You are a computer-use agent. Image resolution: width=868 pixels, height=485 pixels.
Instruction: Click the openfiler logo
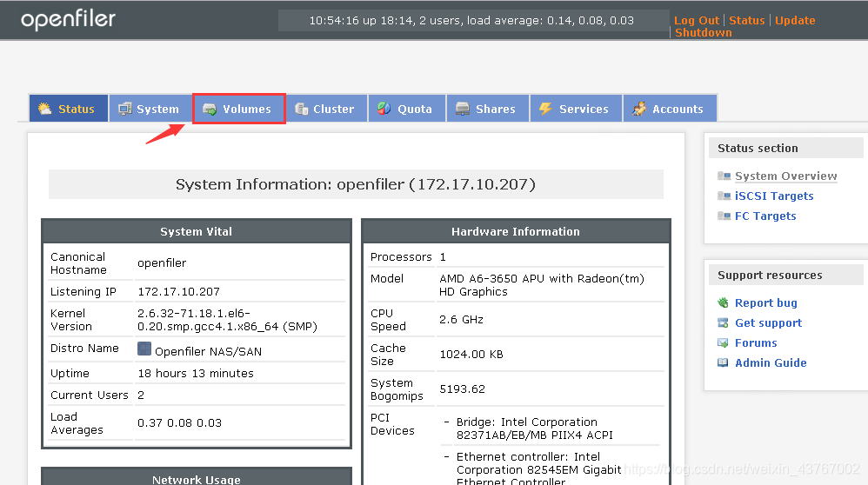68,20
